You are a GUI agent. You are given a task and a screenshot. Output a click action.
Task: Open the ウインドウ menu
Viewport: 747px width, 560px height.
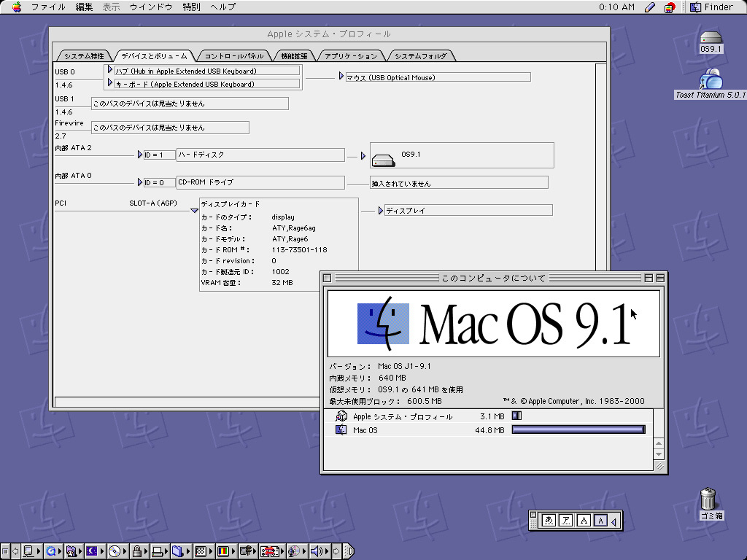151,7
